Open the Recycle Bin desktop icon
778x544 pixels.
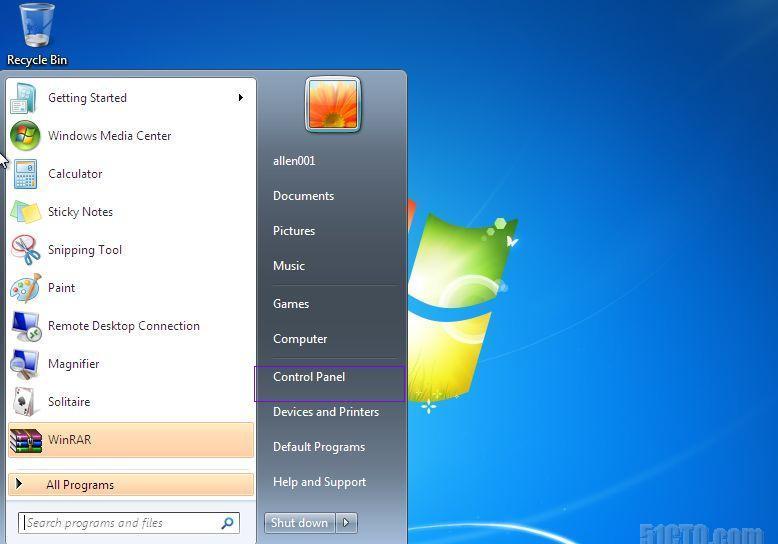[37, 35]
